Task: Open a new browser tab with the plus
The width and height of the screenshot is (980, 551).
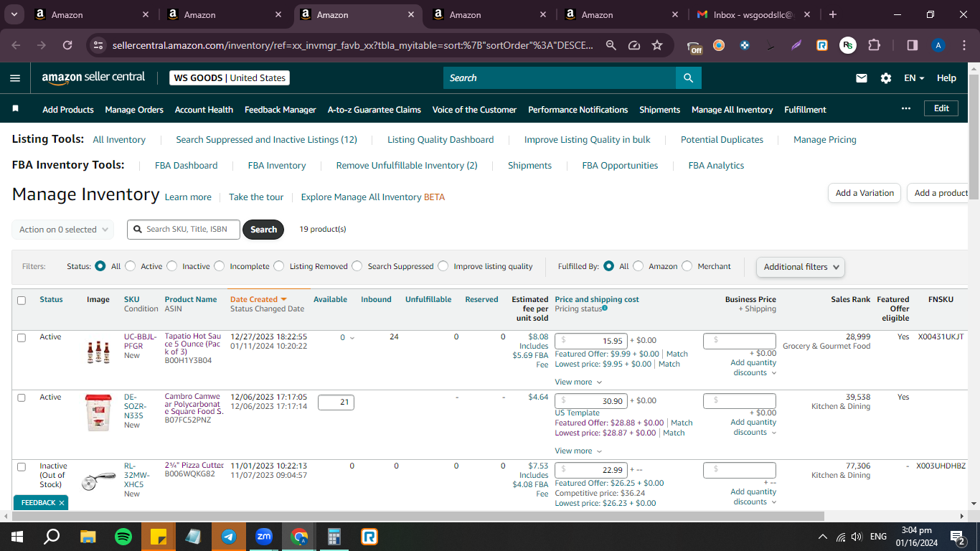Action: [x=832, y=14]
